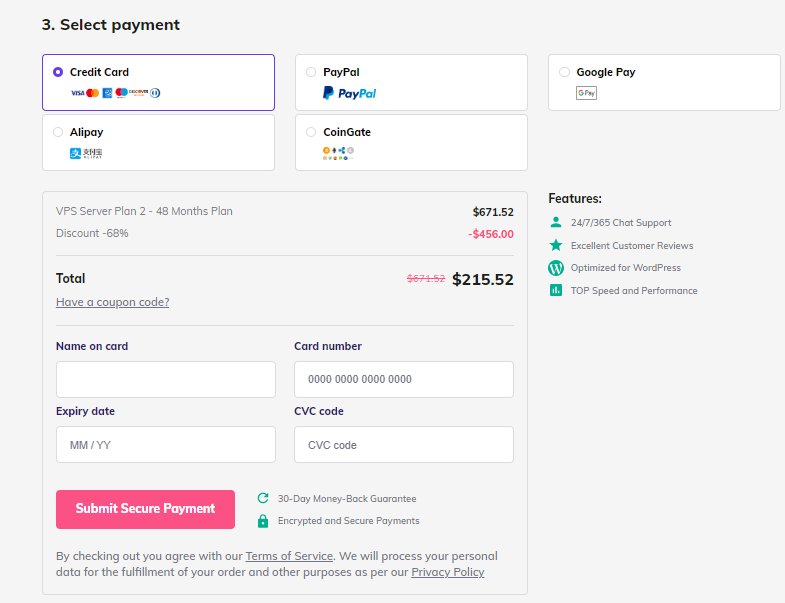Image resolution: width=785 pixels, height=603 pixels.
Task: Pick the Alipay payment option
Action: pyautogui.click(x=58, y=132)
